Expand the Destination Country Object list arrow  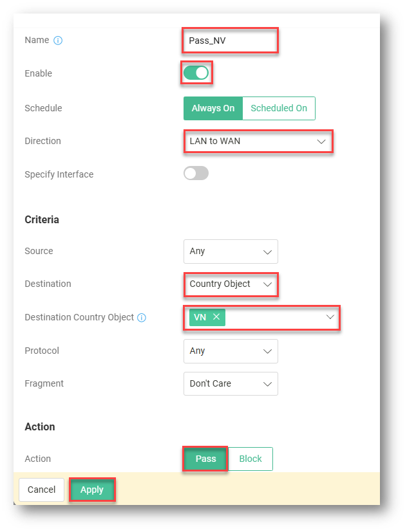pos(330,317)
